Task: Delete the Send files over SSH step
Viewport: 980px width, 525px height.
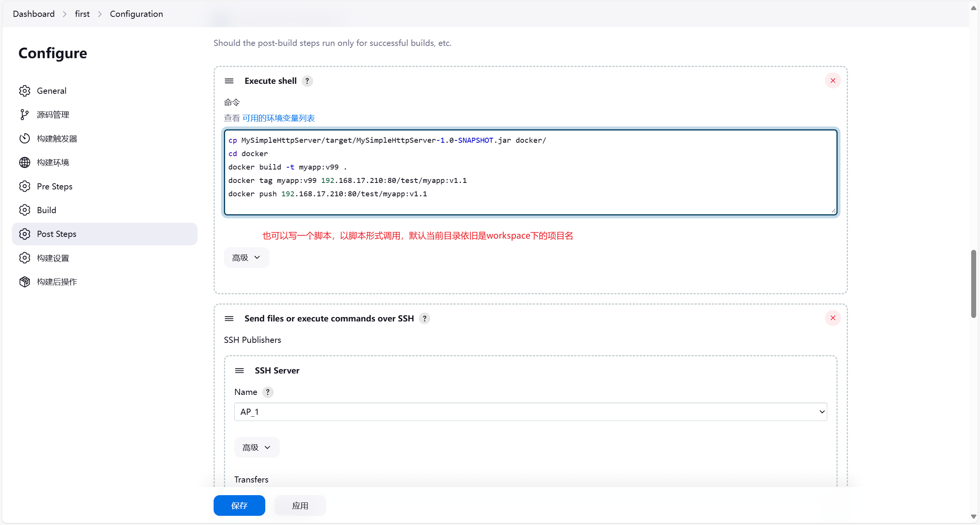Action: pyautogui.click(x=833, y=318)
